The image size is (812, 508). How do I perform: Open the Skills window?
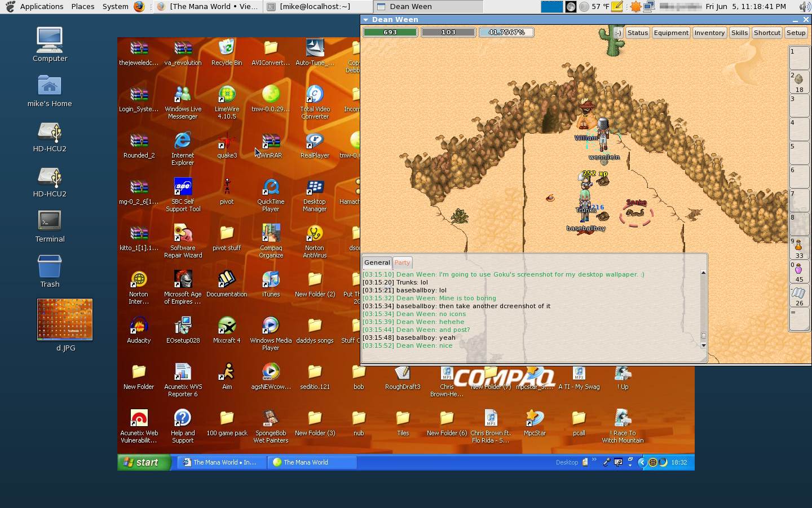coord(739,33)
